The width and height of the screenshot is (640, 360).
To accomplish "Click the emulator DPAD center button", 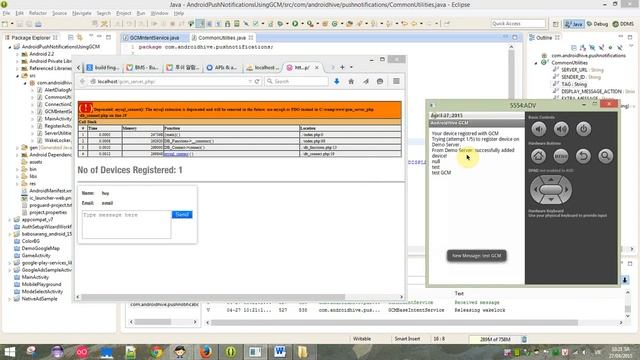I will pos(551,189).
